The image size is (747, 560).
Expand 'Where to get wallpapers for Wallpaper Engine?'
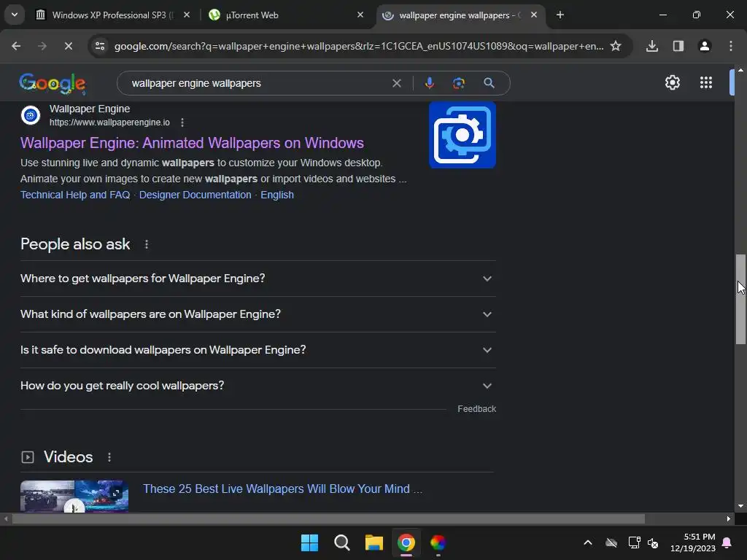pyautogui.click(x=258, y=279)
